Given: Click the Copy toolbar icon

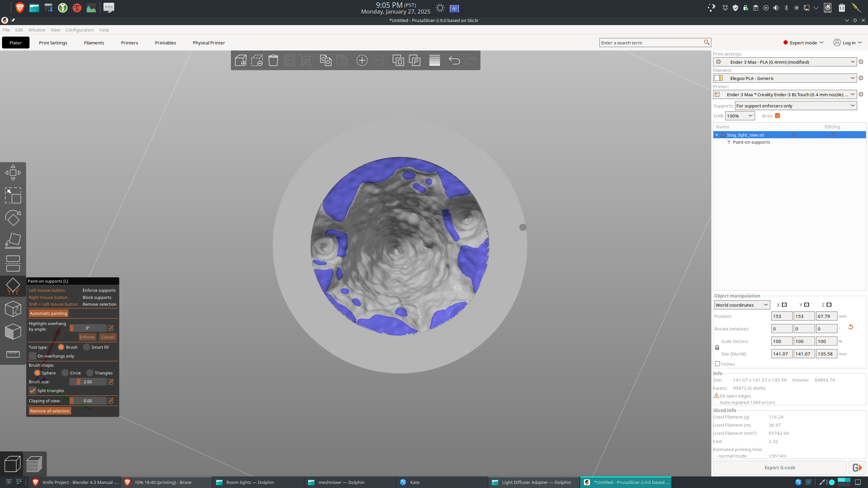Looking at the screenshot, I should 325,60.
